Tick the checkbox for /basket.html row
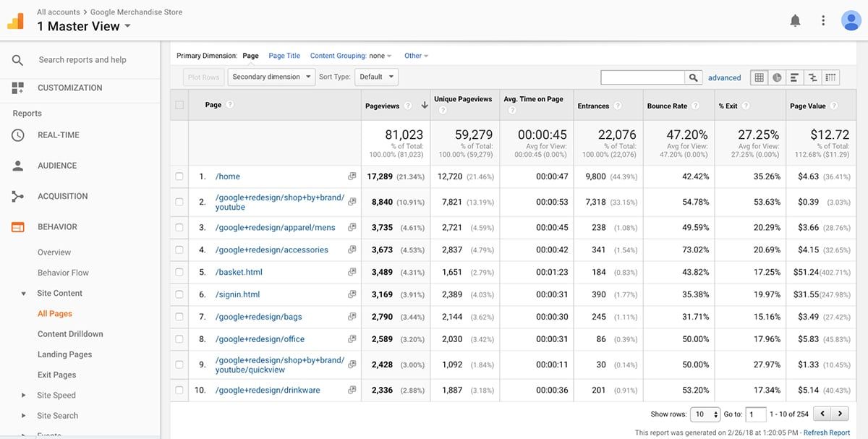Viewport: 868px width, 439px height. click(179, 273)
